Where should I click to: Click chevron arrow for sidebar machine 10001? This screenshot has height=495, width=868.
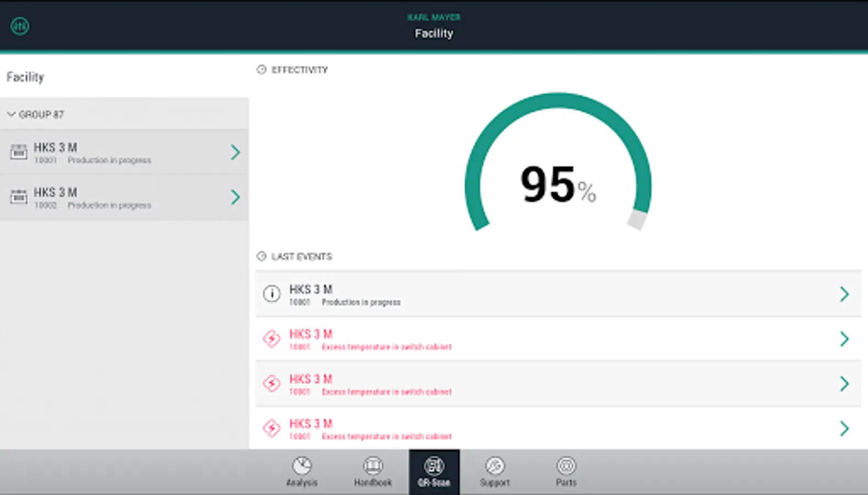[x=235, y=152]
